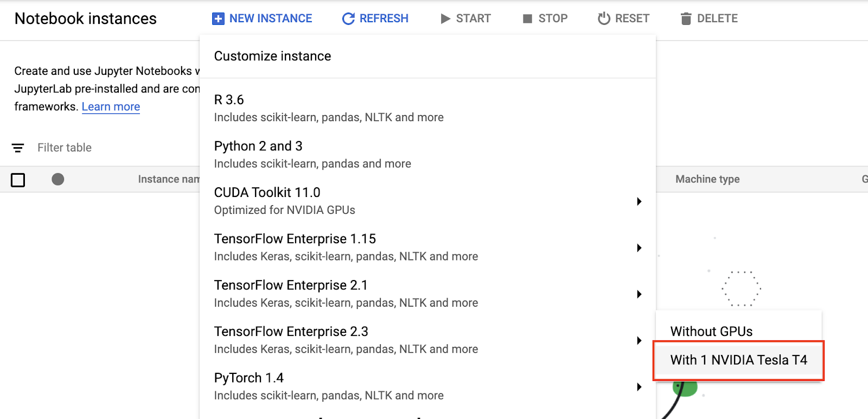Select the R 3.6 environment option
This screenshot has width=868, height=419.
click(427, 108)
